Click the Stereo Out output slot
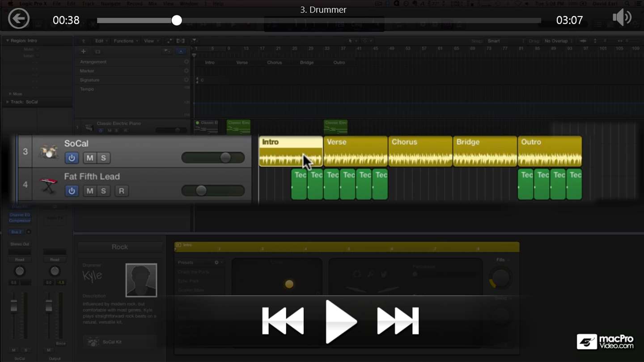644x362 pixels. pyautogui.click(x=20, y=244)
